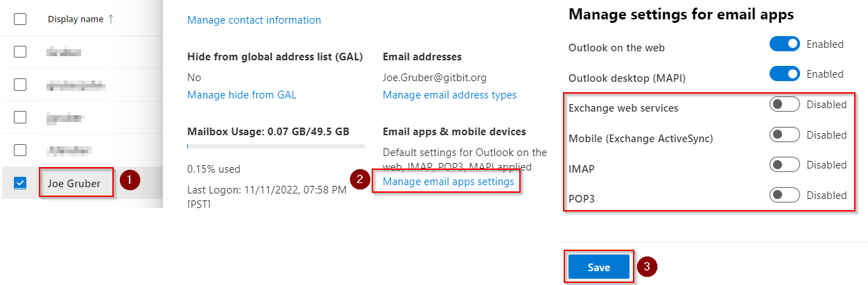This screenshot has height=285, width=868.
Task: Click the Save button
Action: pos(598,268)
